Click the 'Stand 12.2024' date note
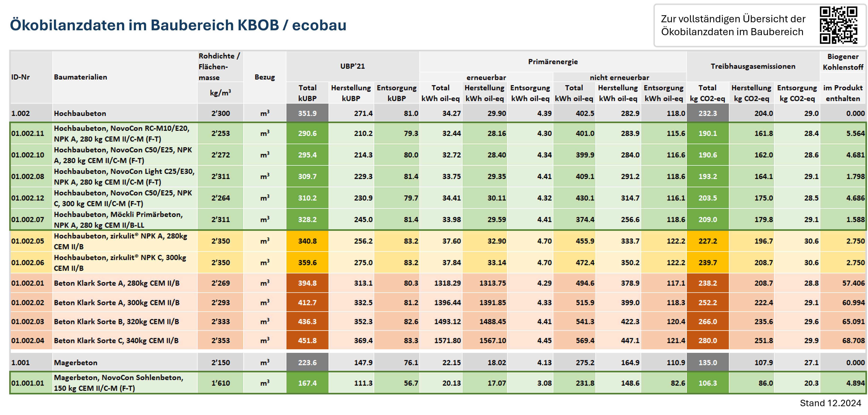 pos(830,403)
